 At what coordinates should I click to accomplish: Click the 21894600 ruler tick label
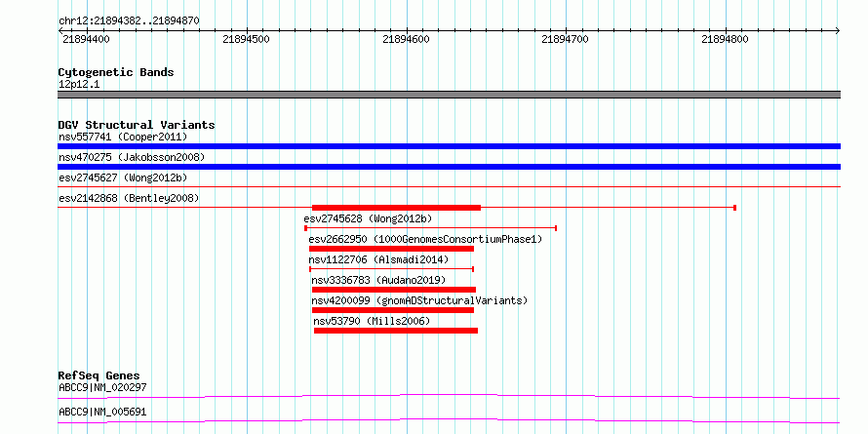tap(406, 39)
